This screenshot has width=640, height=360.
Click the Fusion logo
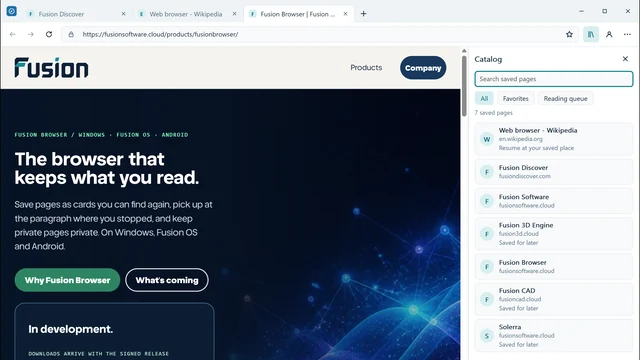(51, 68)
